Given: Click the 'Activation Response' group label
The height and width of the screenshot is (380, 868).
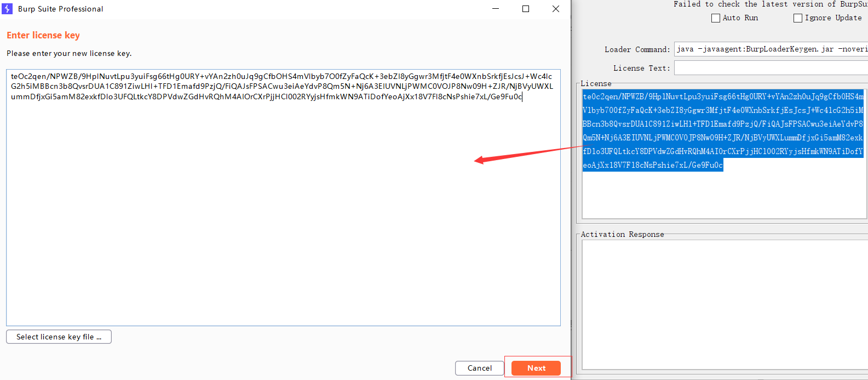Looking at the screenshot, I should coord(622,234).
